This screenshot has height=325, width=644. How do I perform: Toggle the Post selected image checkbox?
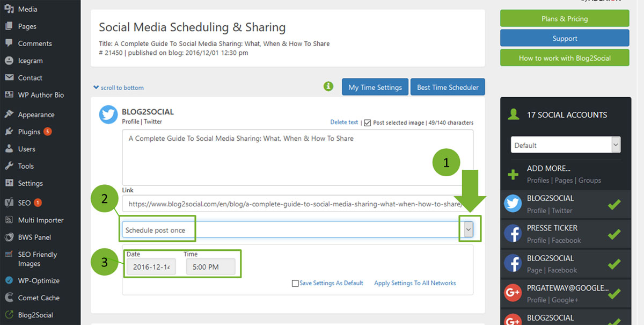tap(368, 123)
